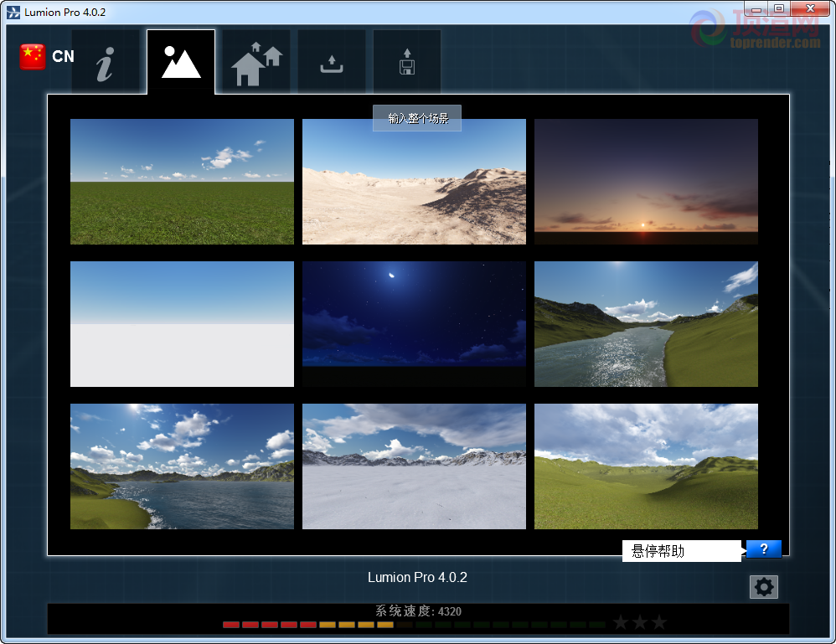Click the CN language label
Image resolution: width=836 pixels, height=644 pixels.
(63, 56)
